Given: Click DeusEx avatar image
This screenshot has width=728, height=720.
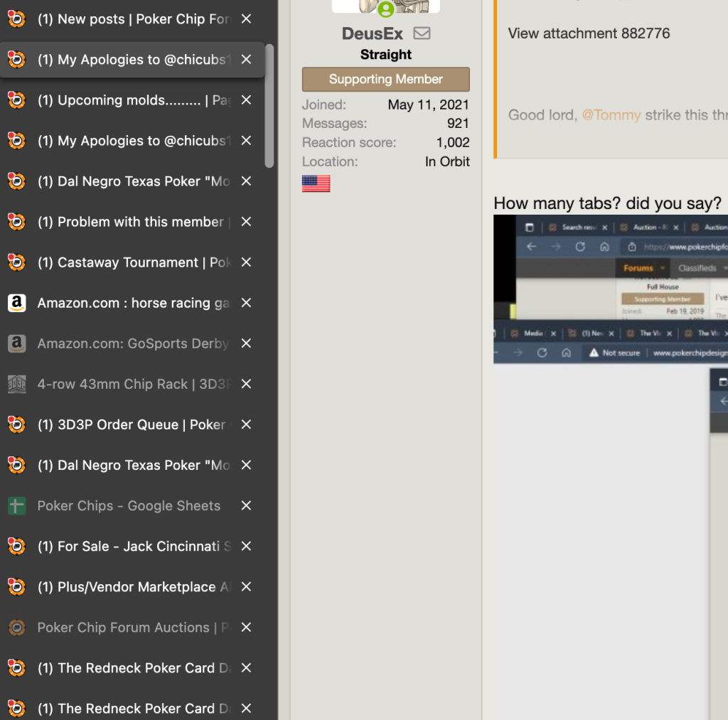Looking at the screenshot, I should point(386,6).
